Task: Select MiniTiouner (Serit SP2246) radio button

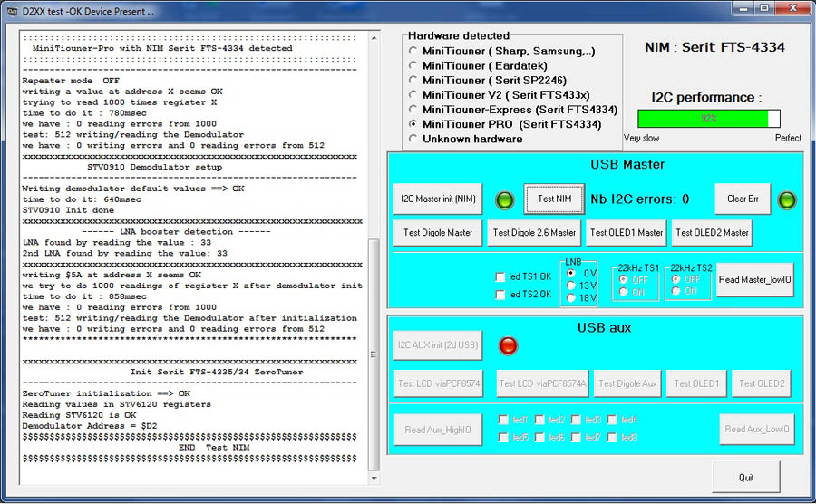Action: [x=413, y=80]
